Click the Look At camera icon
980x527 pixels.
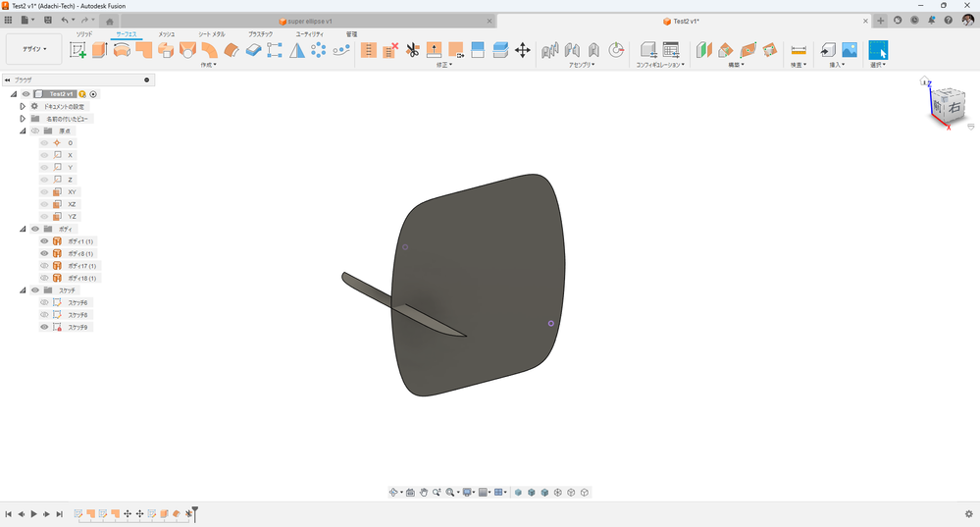coord(410,493)
